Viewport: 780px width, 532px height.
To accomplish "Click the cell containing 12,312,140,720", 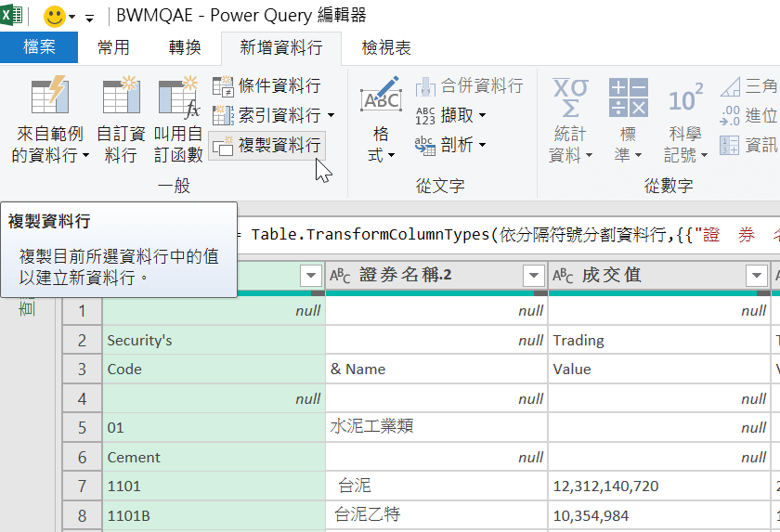I will (x=659, y=487).
